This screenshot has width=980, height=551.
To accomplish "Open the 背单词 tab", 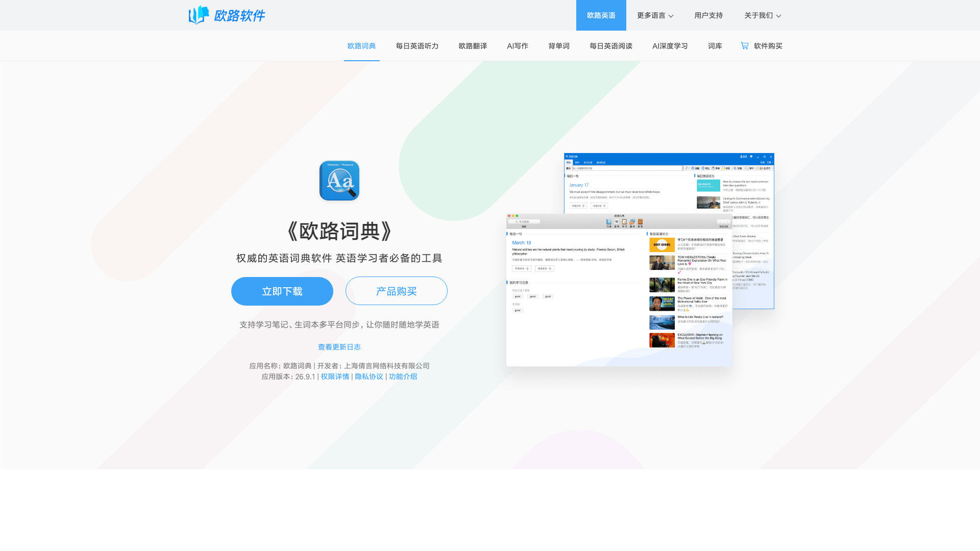I will [559, 46].
